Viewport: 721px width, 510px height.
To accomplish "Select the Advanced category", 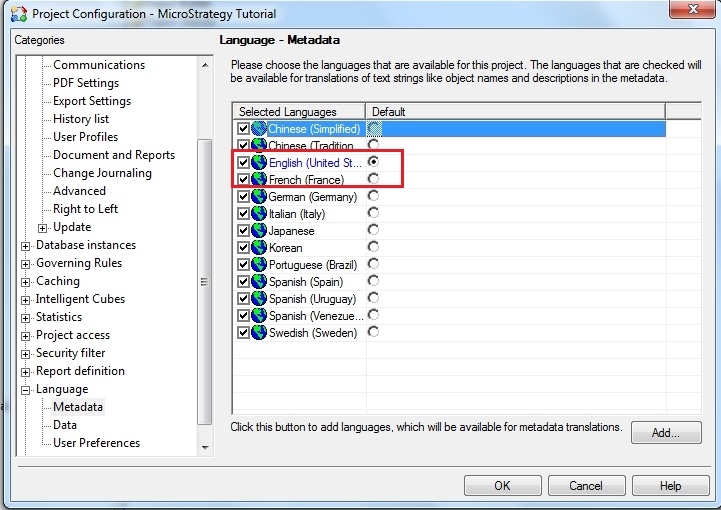I will pos(80,191).
